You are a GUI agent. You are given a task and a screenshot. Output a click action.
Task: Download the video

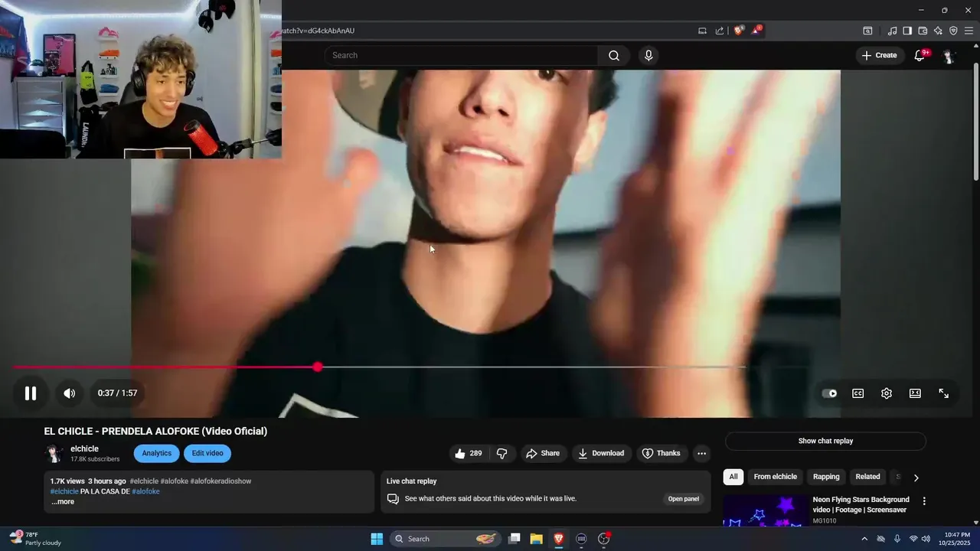602,453
